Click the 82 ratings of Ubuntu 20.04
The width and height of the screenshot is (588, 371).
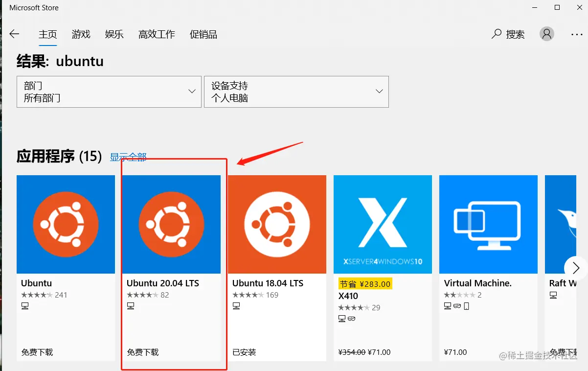(x=165, y=295)
